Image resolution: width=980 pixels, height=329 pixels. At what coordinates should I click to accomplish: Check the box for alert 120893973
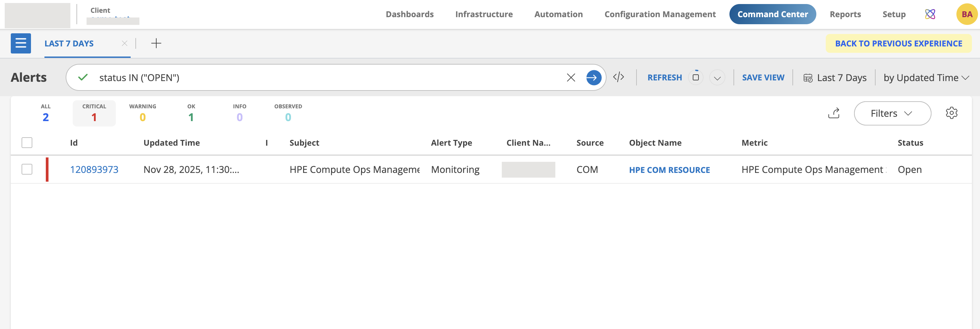pos(27,170)
